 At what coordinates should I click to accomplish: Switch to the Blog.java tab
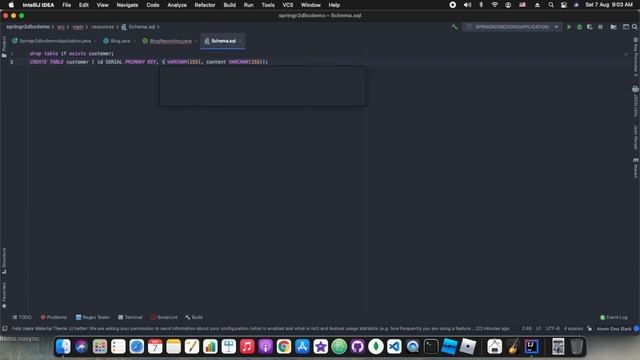click(120, 41)
